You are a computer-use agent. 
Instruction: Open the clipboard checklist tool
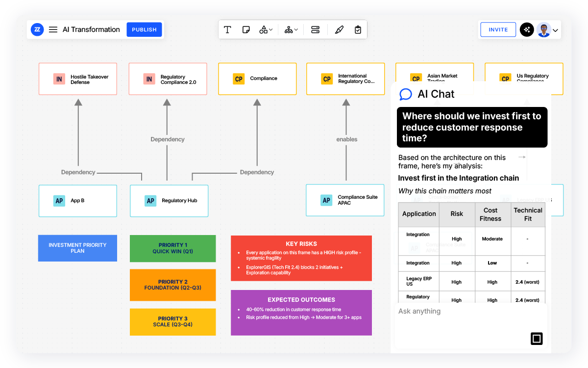click(358, 30)
